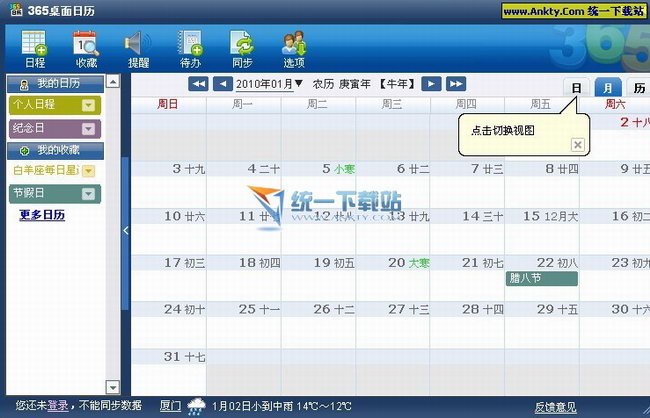Expand the 纪念日 dropdown arrow
Viewport: 650px width, 418px height.
(x=89, y=128)
